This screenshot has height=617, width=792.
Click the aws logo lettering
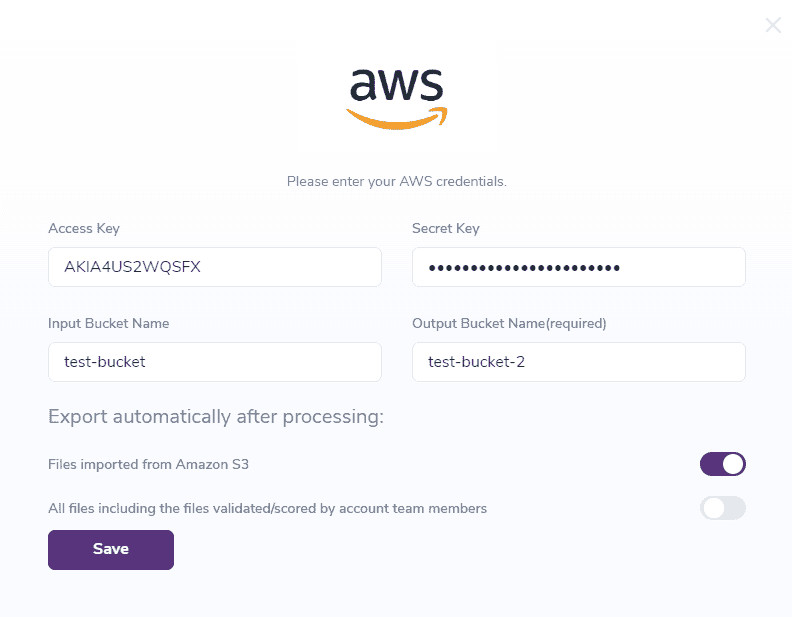click(x=396, y=85)
